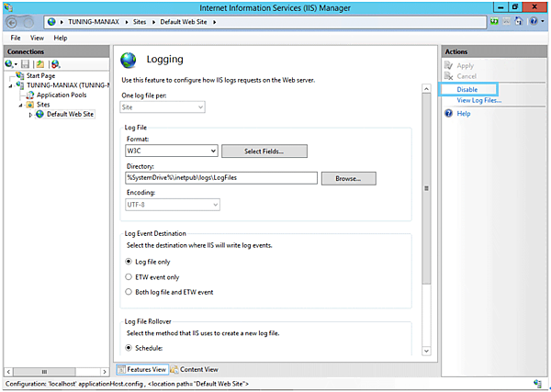Open the W3C log format dropdown
551x392 pixels.
pyautogui.click(x=213, y=151)
